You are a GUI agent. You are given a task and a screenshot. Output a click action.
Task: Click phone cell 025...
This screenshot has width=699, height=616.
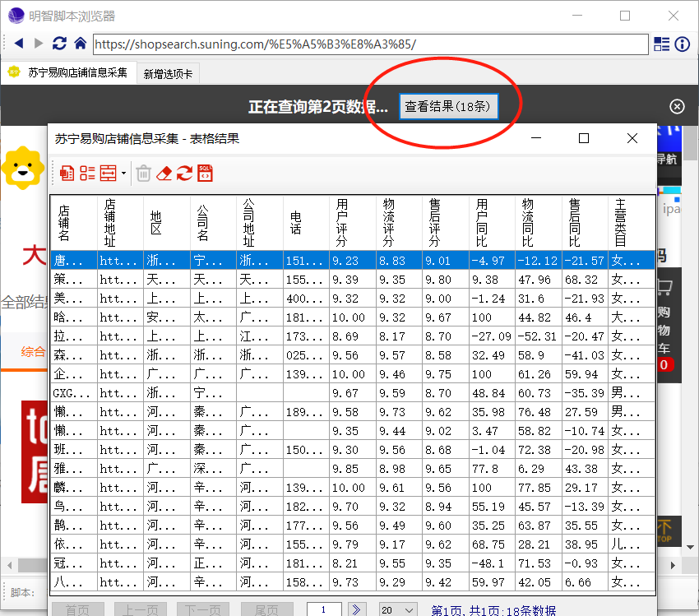point(306,355)
